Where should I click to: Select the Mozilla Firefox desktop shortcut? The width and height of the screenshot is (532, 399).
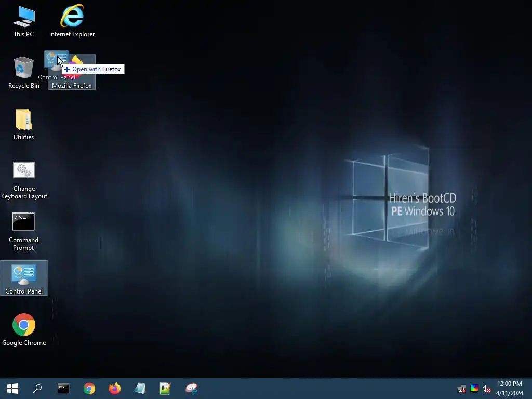pyautogui.click(x=72, y=72)
